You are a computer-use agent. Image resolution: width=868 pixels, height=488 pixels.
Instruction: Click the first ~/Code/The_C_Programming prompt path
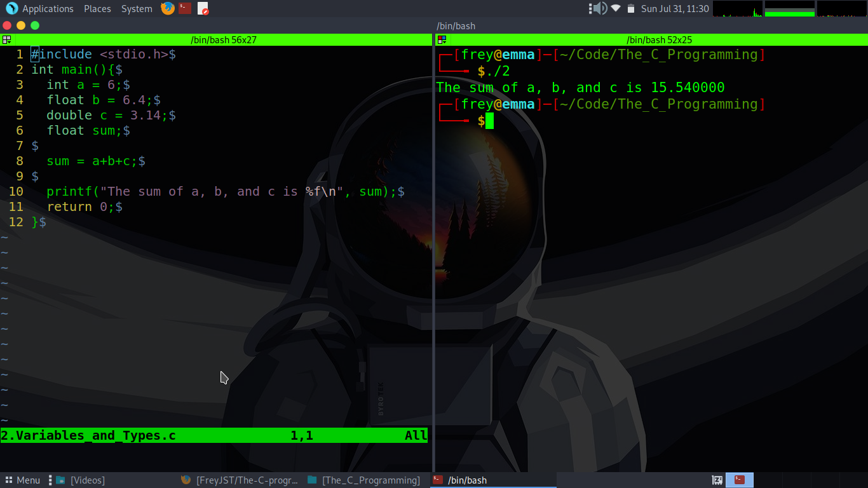(x=659, y=55)
